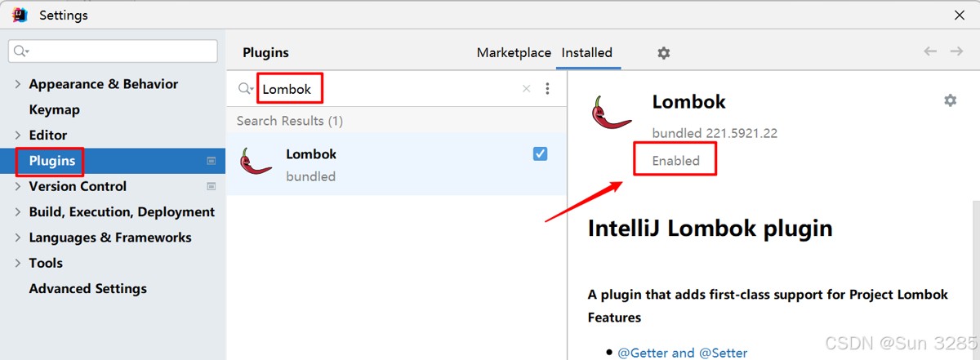The image size is (980, 360).
Task: Select Advanced Settings in the sidebar
Action: coord(87,288)
